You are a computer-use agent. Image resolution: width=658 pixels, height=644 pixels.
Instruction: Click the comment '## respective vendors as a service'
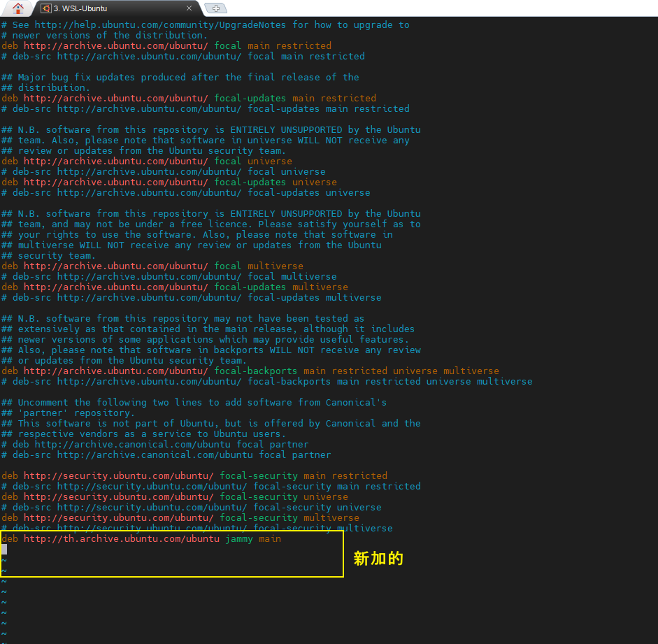[144, 434]
